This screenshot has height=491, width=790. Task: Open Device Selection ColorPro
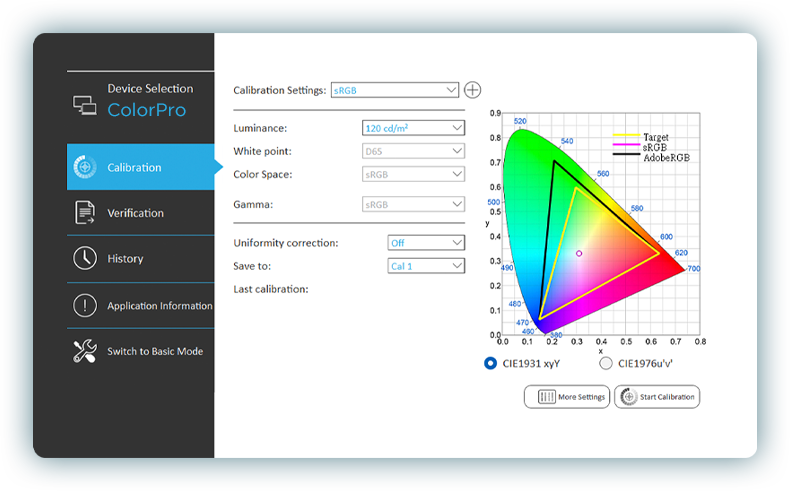141,101
